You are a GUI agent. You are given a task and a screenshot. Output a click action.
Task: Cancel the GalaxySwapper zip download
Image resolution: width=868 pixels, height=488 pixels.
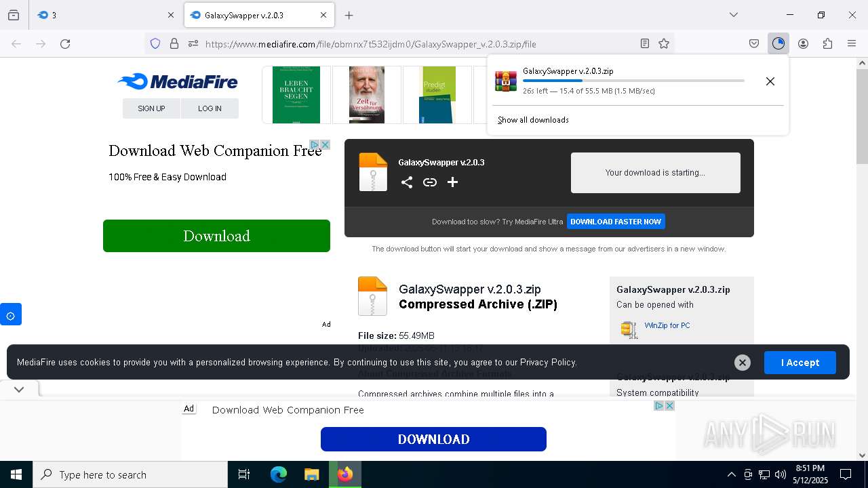pos(770,81)
